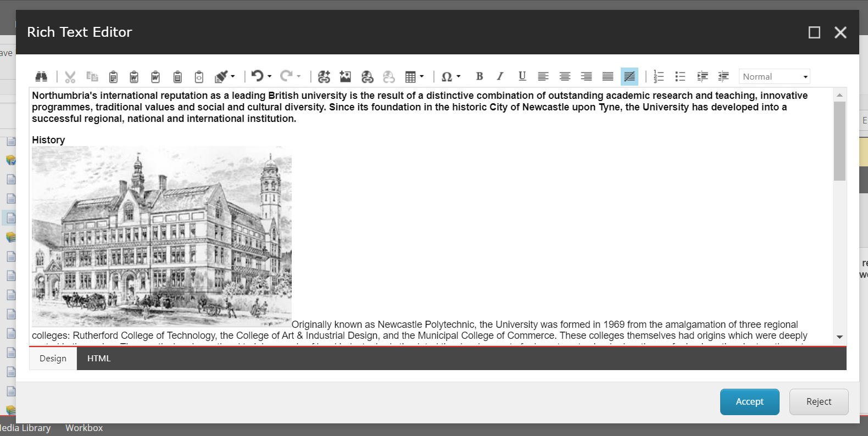Image resolution: width=868 pixels, height=436 pixels.
Task: Toggle Bold formatting
Action: 480,76
